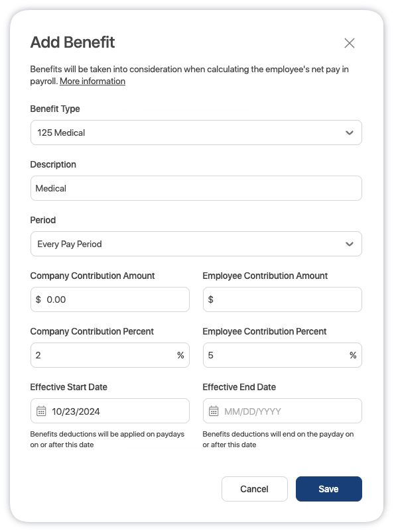Image resolution: width=394 pixels, height=532 pixels.
Task: Click the Company Contribution Percent % symbol
Action: 180,355
